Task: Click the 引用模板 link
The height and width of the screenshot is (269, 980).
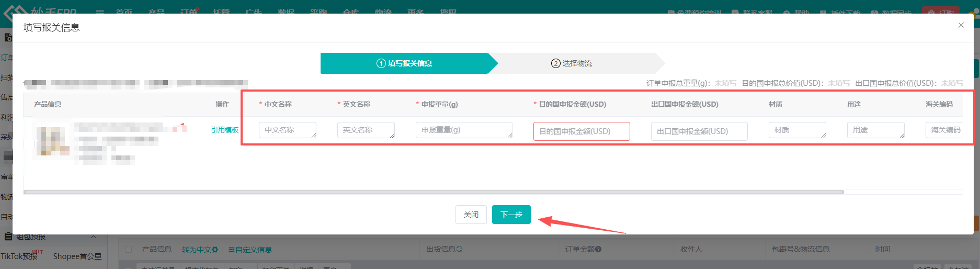Action: coord(225,130)
